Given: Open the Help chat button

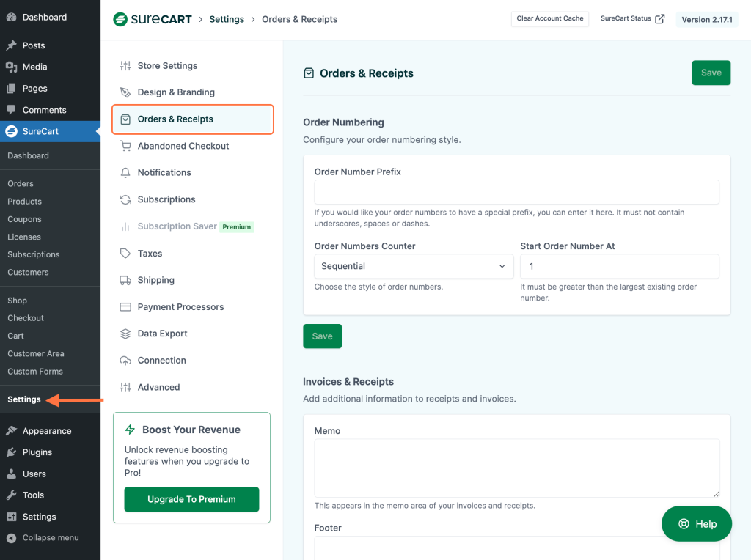Looking at the screenshot, I should click(x=697, y=523).
